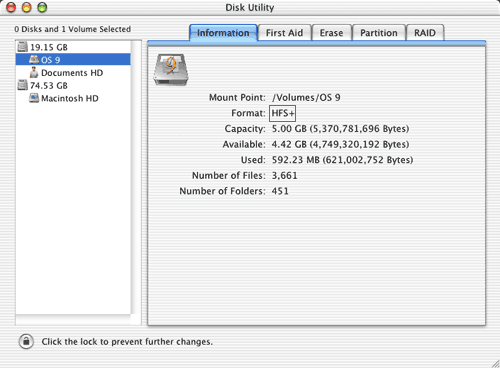Screen dimensions: 500x368
Task: Click the 'Capacity:' label
Action: pyautogui.click(x=245, y=129)
